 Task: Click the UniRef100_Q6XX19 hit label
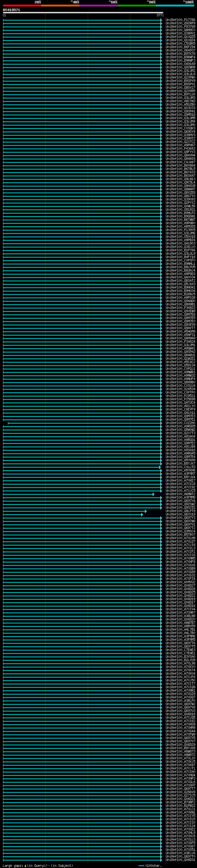tap(180, 515)
